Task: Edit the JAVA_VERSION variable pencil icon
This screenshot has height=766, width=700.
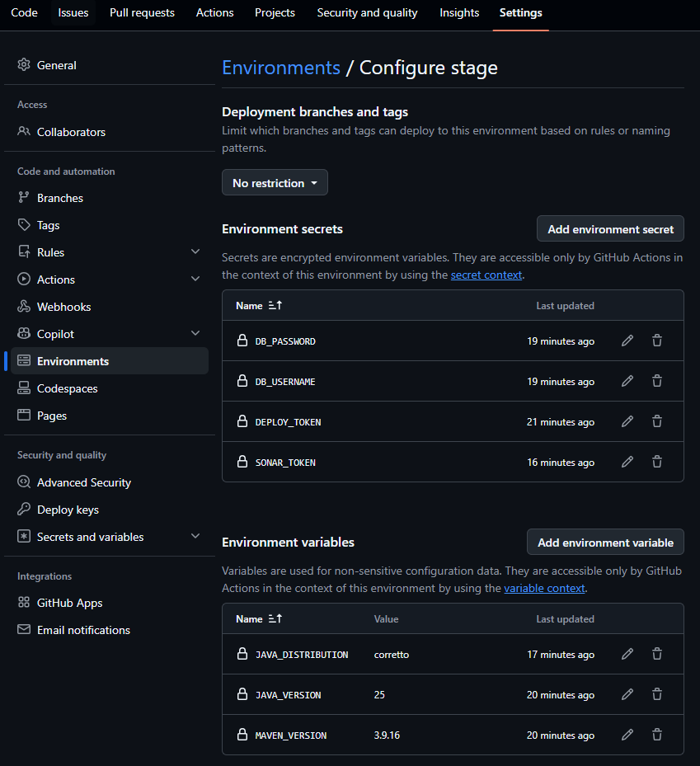Action: tap(627, 694)
